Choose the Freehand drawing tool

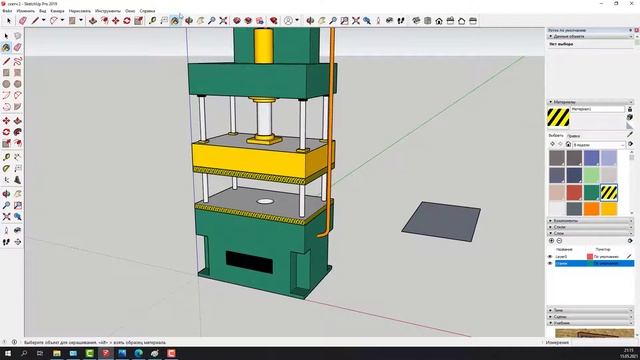click(18, 62)
